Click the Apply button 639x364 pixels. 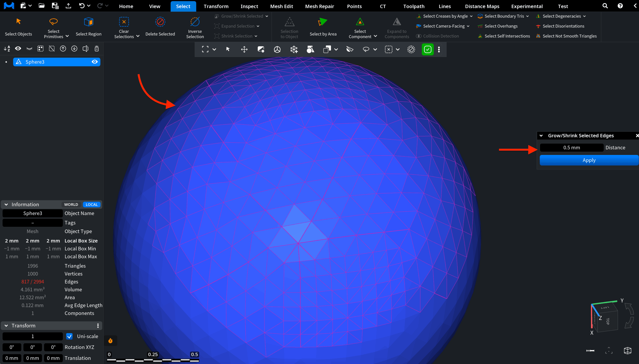[589, 160]
